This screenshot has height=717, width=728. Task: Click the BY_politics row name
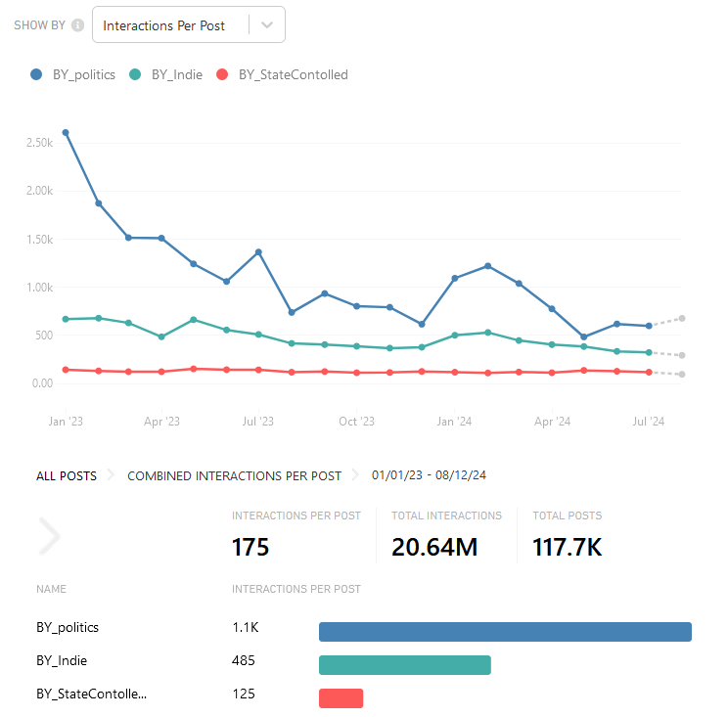click(68, 628)
